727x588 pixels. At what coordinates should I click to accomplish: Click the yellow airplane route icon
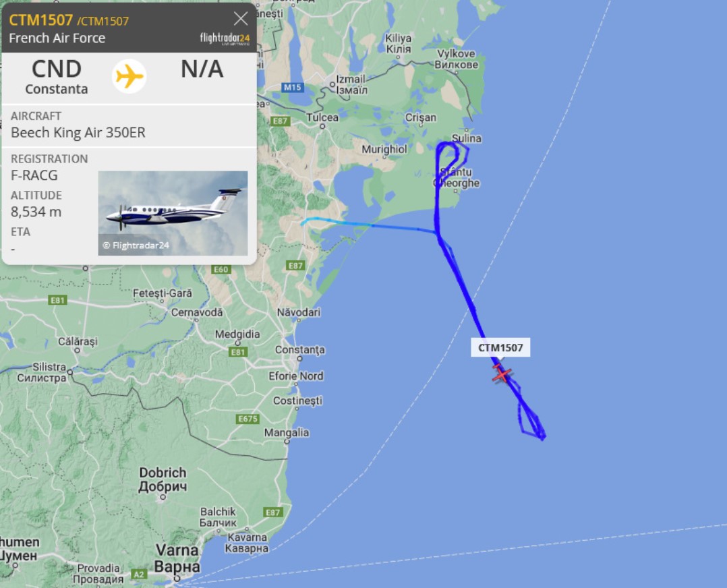click(129, 76)
